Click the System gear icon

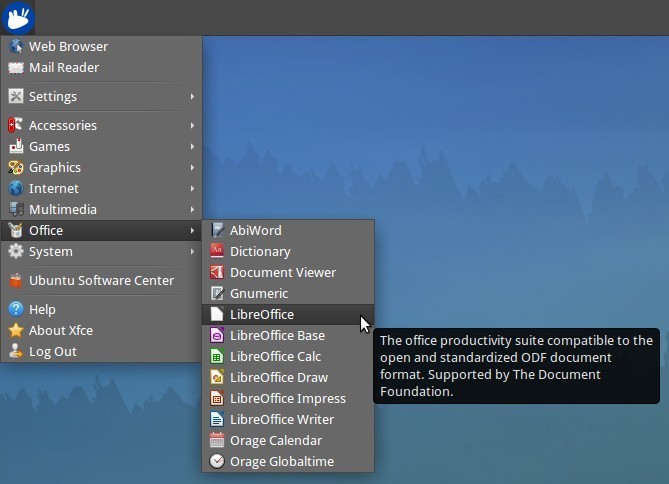point(16,251)
